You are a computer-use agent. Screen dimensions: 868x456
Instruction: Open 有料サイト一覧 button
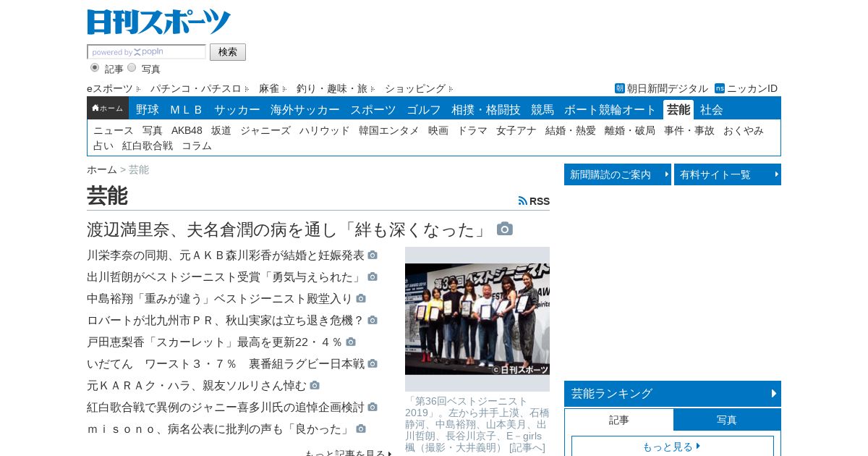coord(728,174)
